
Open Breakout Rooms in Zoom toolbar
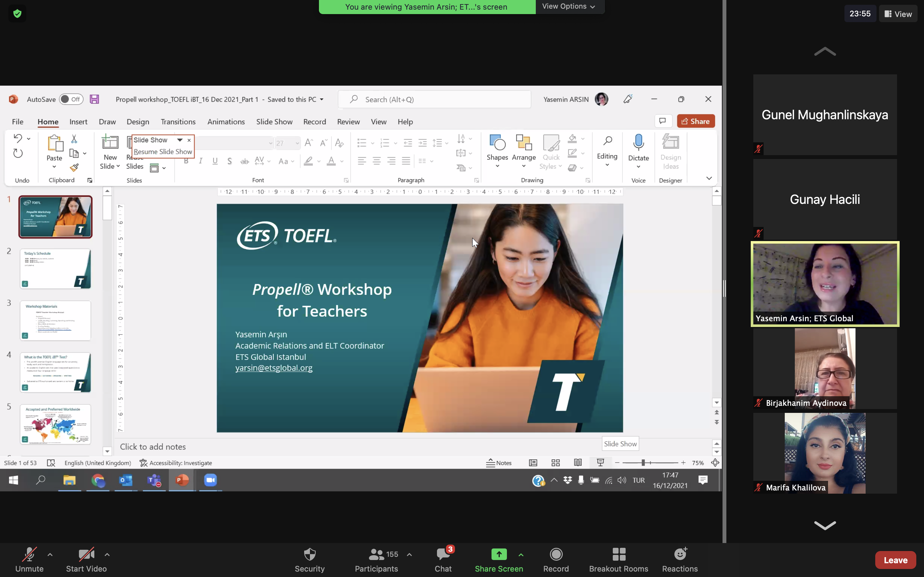[x=619, y=559]
